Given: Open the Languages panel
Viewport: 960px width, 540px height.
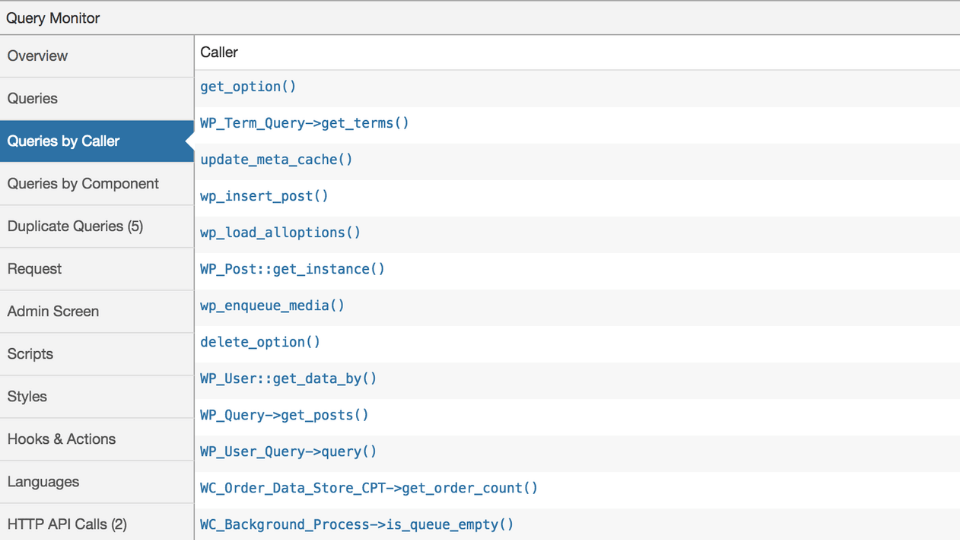Looking at the screenshot, I should pyautogui.click(x=97, y=482).
